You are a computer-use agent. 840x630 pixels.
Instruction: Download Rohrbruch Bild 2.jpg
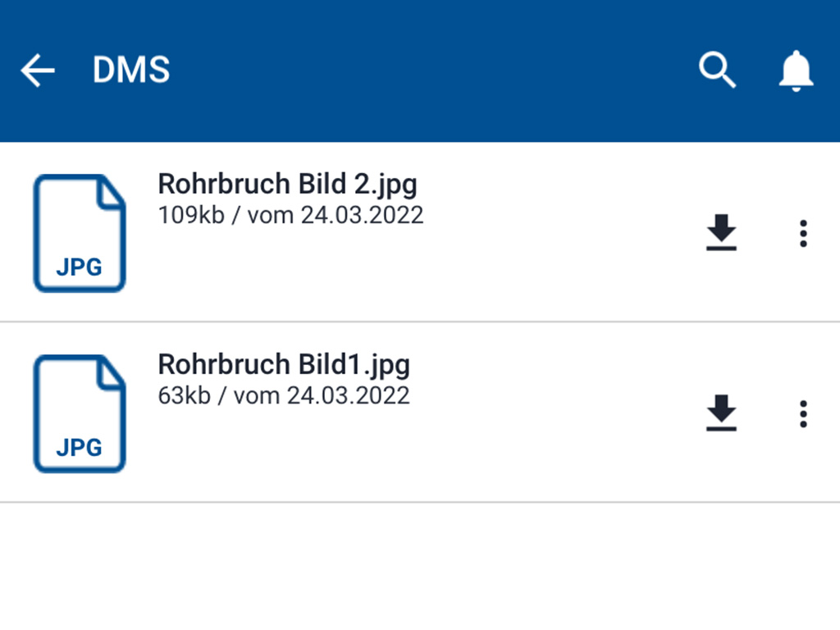coord(721,233)
